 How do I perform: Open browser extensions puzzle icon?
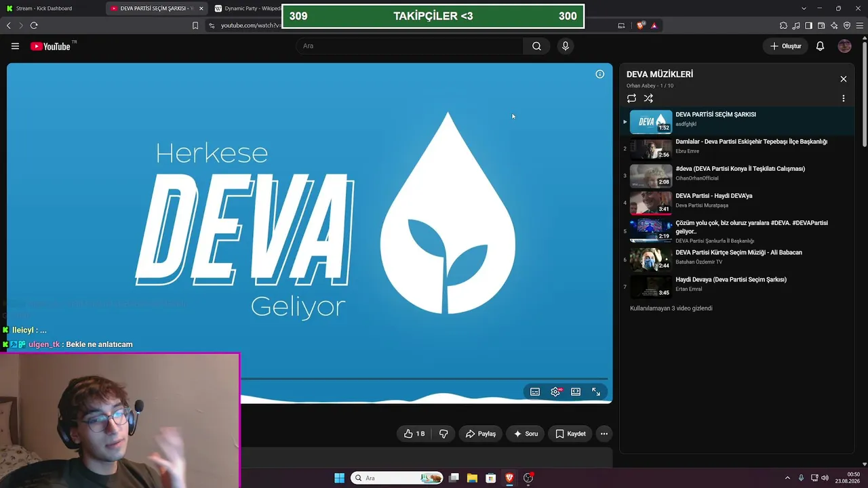click(783, 26)
